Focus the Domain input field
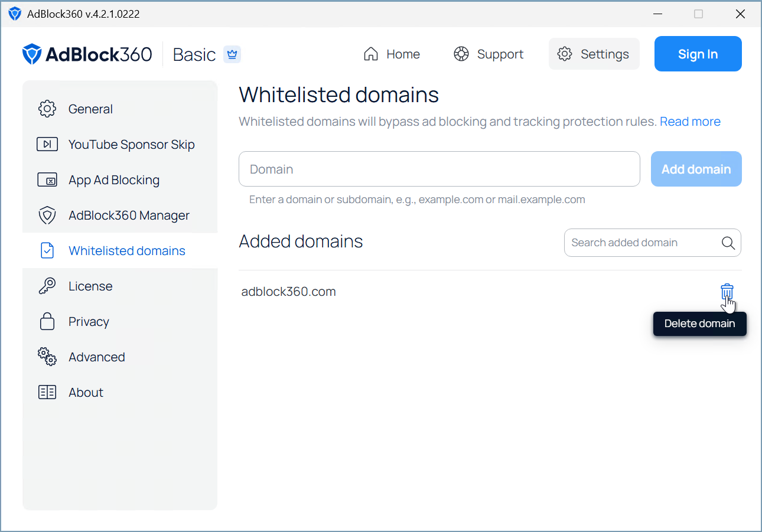 439,169
